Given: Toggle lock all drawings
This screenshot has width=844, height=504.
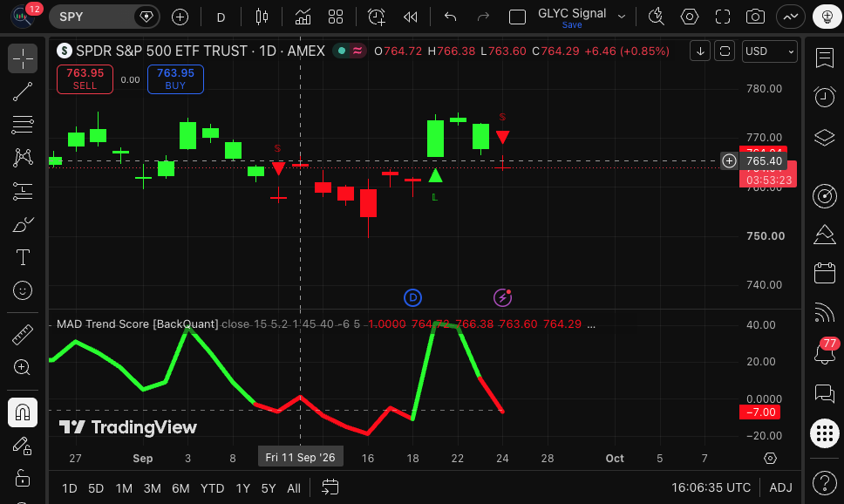Looking at the screenshot, I should coord(23,478).
